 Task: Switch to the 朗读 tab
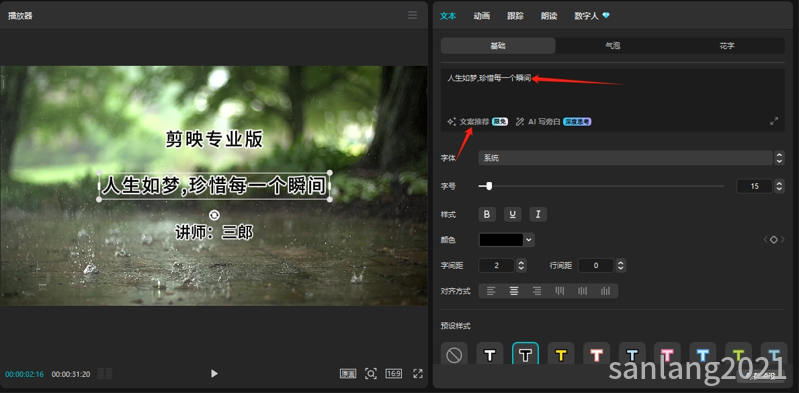pyautogui.click(x=549, y=16)
